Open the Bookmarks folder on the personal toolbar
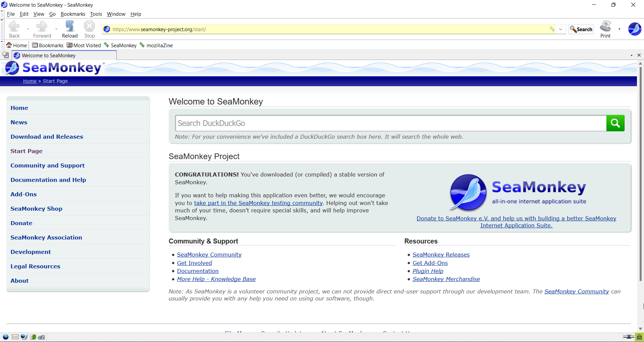The image size is (644, 342). (x=48, y=45)
